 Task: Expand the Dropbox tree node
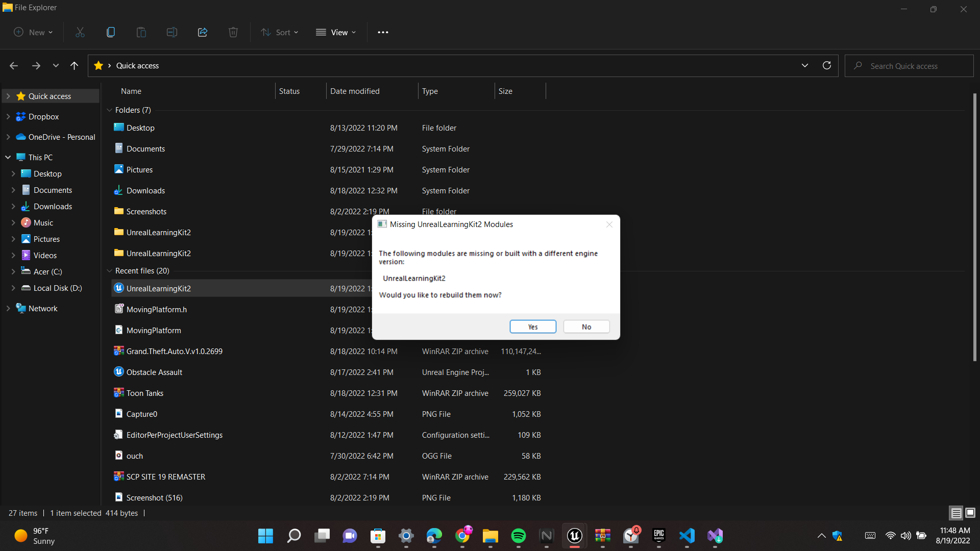pos(8,116)
